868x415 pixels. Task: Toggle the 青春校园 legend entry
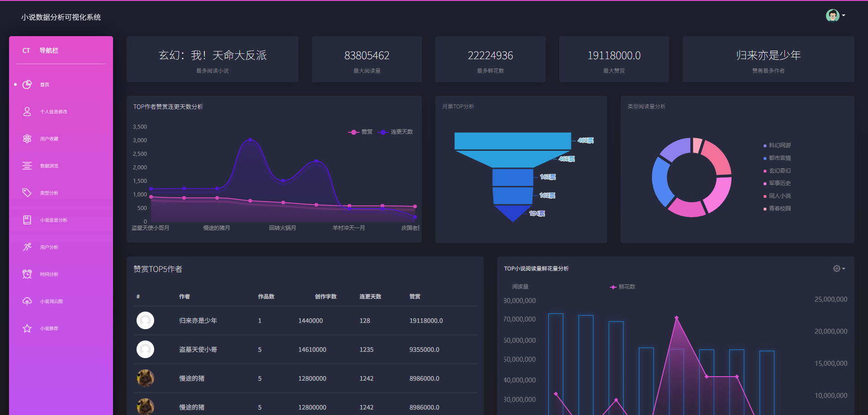(777, 209)
